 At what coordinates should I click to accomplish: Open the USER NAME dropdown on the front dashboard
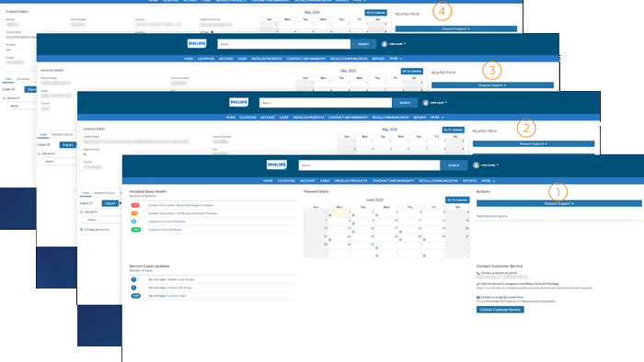click(489, 165)
